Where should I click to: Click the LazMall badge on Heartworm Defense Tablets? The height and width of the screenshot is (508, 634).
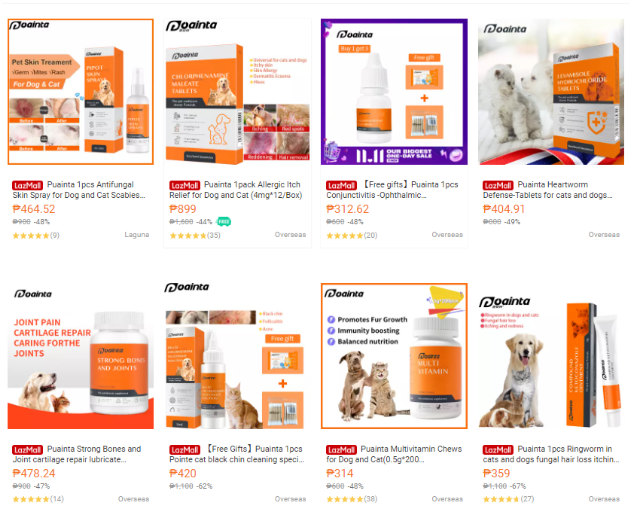point(498,186)
